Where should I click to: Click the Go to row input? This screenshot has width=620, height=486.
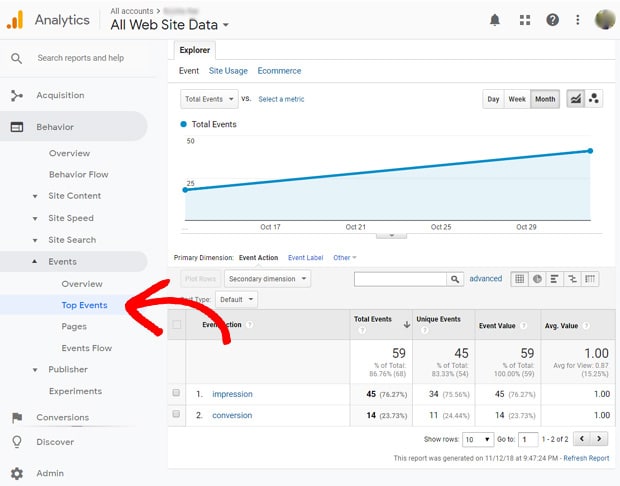click(x=528, y=439)
